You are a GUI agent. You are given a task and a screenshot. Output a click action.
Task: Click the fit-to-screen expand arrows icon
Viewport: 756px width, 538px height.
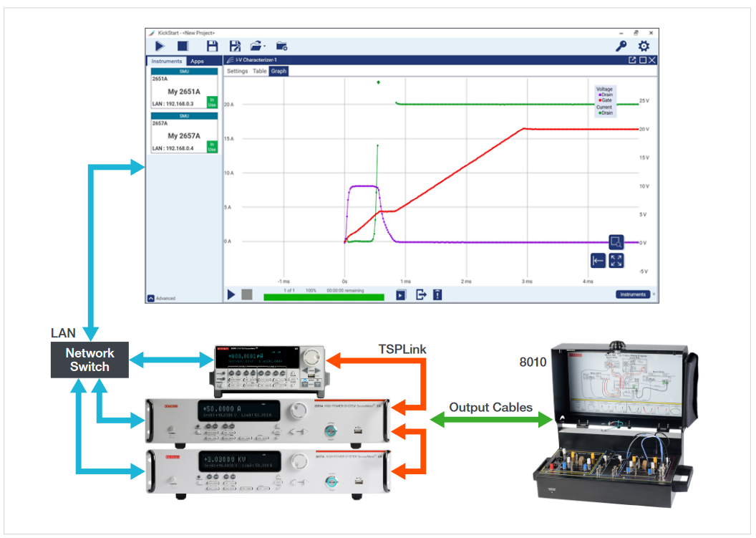[616, 261]
